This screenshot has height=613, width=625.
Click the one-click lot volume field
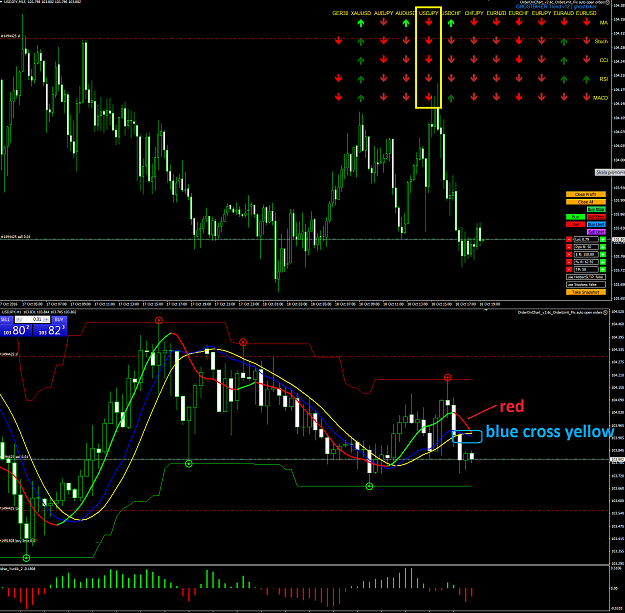tap(33, 319)
